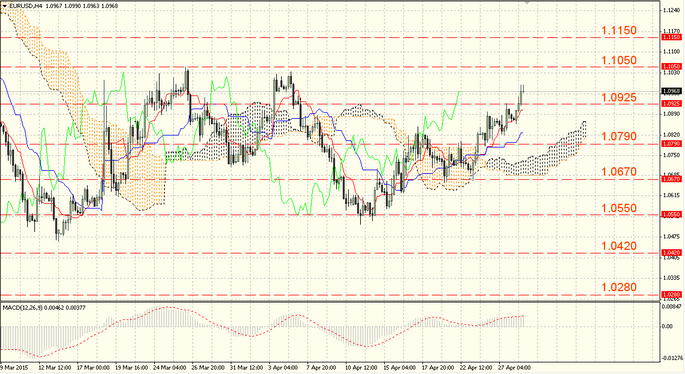Click the 1.0820 value on the price axis

[671, 135]
